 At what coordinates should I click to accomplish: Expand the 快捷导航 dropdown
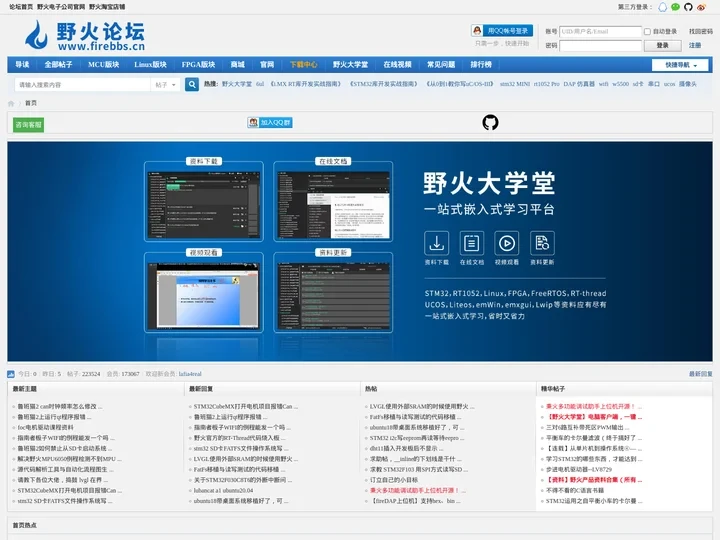[x=681, y=65]
